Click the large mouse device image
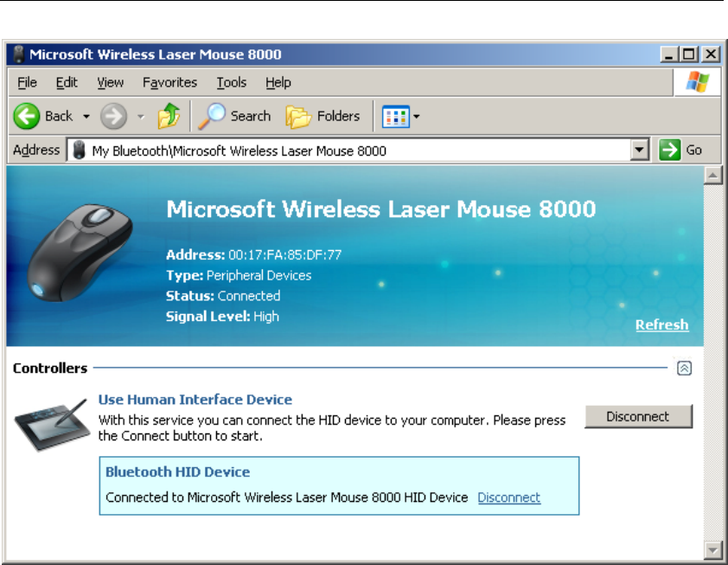The width and height of the screenshot is (728, 565). [80, 253]
